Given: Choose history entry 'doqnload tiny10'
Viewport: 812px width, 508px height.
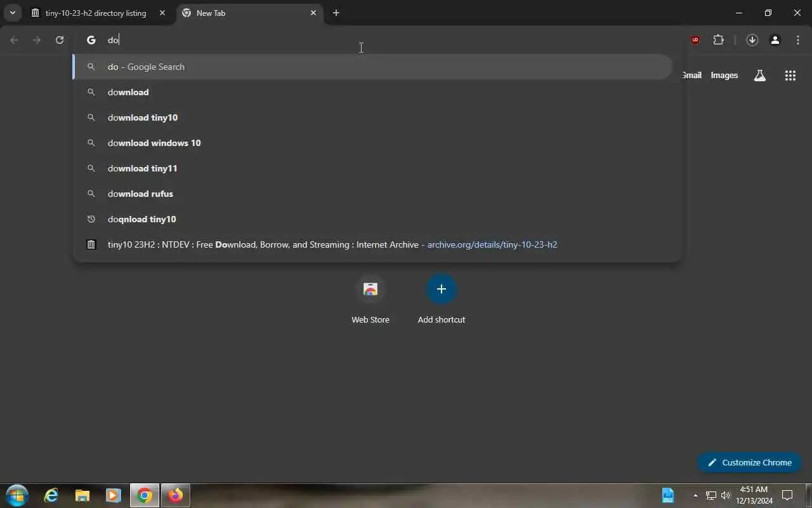Looking at the screenshot, I should coord(373,219).
